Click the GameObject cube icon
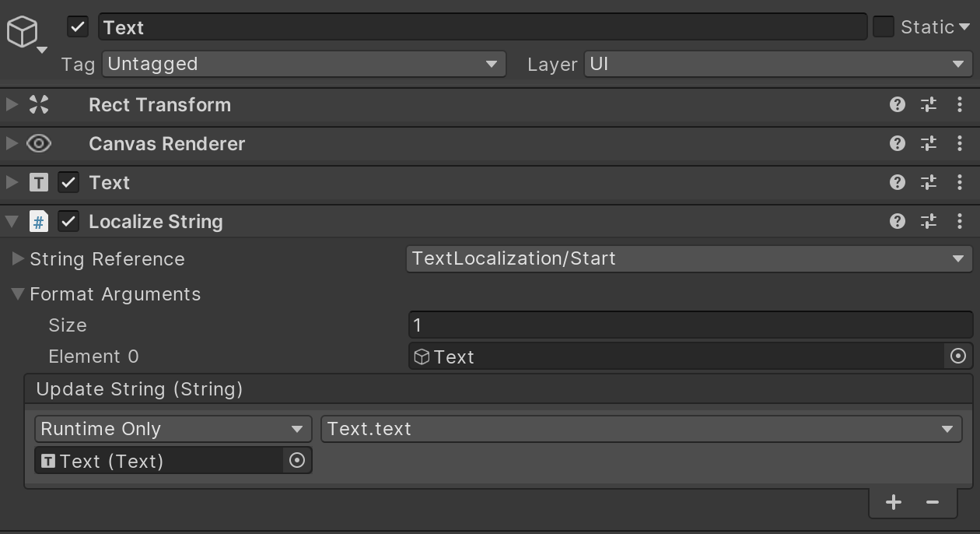Image resolution: width=980 pixels, height=534 pixels. tap(23, 32)
